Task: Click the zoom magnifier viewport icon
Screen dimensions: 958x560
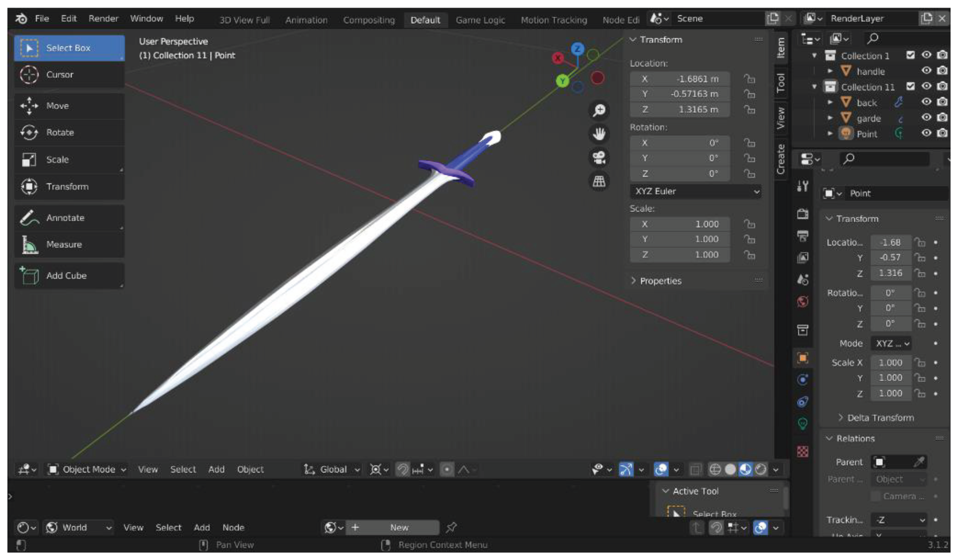Action: [599, 110]
